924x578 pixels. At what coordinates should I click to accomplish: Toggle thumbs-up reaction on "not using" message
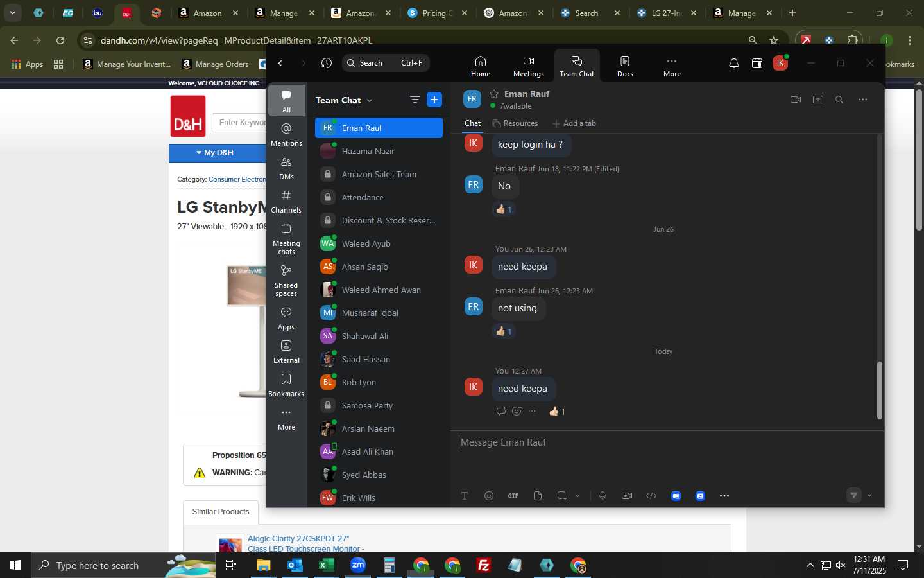(x=504, y=331)
